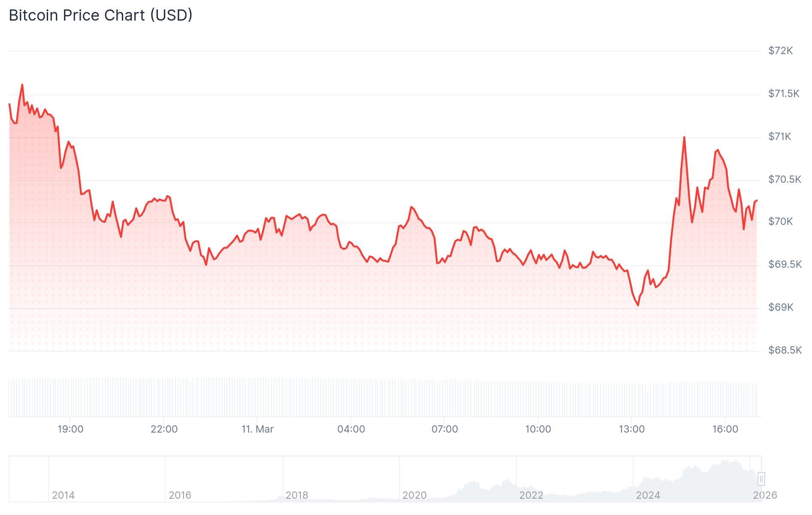Screen dimensions: 812x515
Task: Click the $70K price axis label
Action: 780,221
